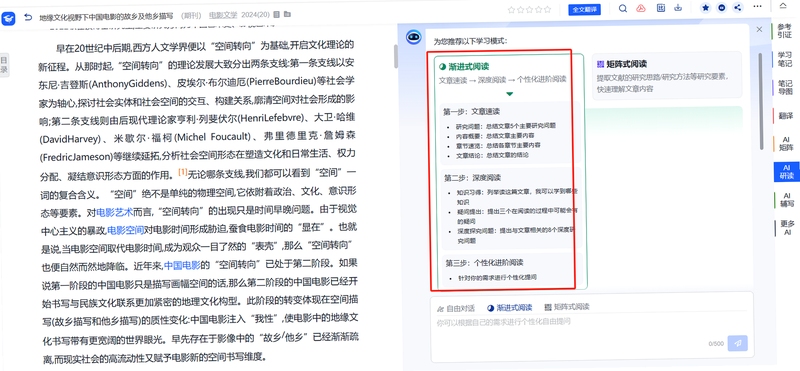Screen dimensions: 800x371
Task: Click 针对你的需求进行个性化提问
Action: point(496,278)
